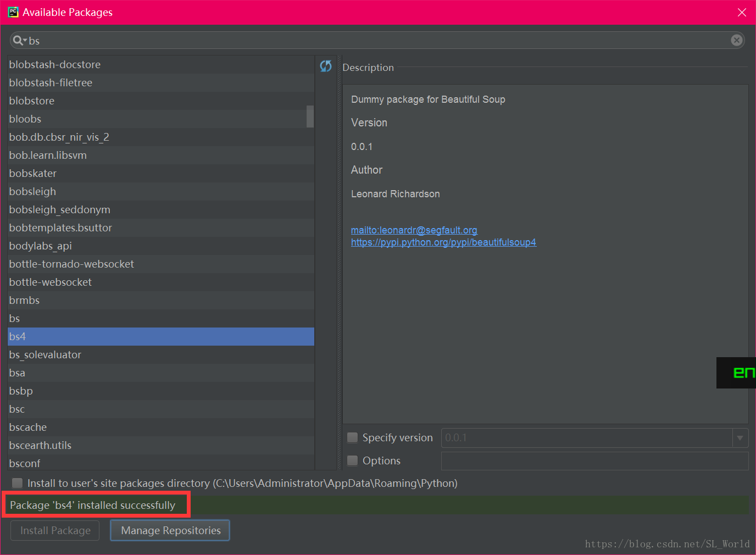Select the bobskater package
The image size is (756, 555).
coord(161,173)
